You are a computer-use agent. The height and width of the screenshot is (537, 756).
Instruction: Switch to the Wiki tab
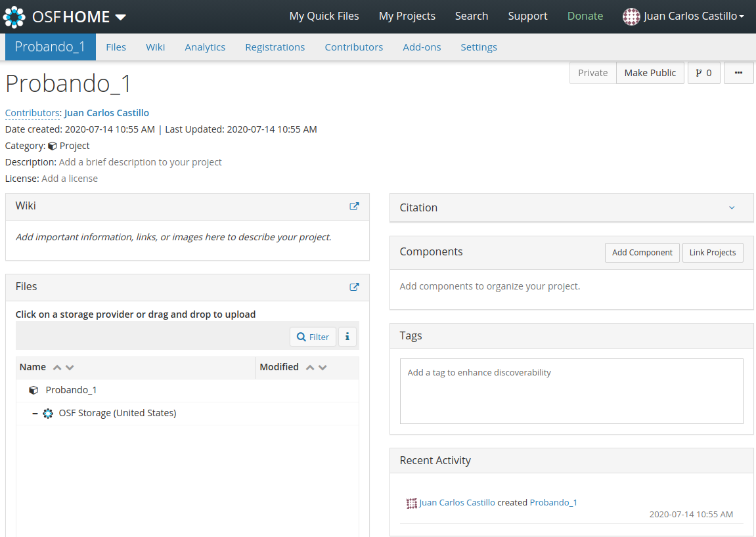[x=155, y=47]
